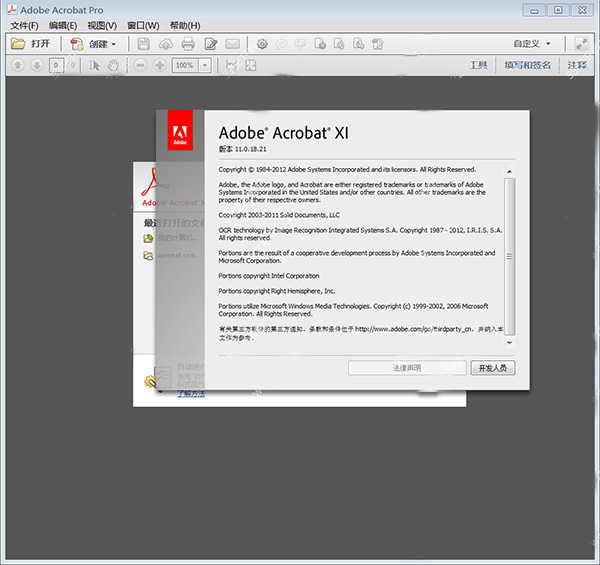This screenshot has width=600, height=565.
Task: Open the 帮助(H) menu
Action: tap(185, 26)
